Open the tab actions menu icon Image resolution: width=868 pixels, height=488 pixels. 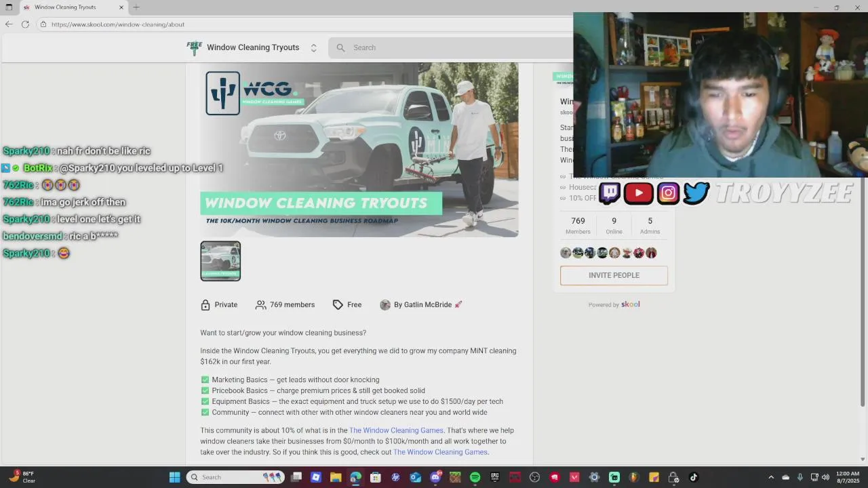tap(9, 7)
